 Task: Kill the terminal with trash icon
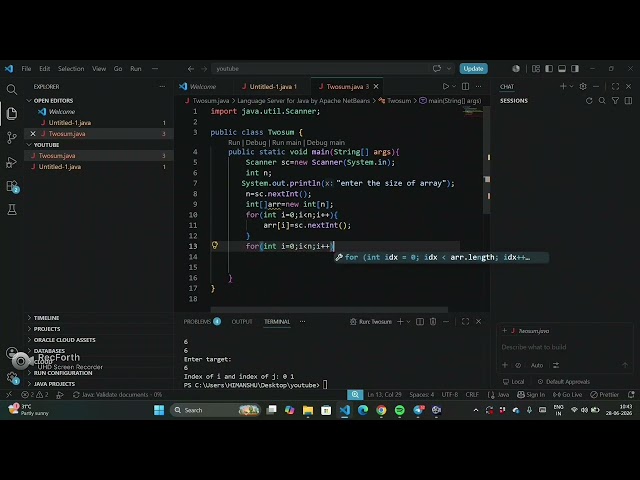pyautogui.click(x=433, y=322)
